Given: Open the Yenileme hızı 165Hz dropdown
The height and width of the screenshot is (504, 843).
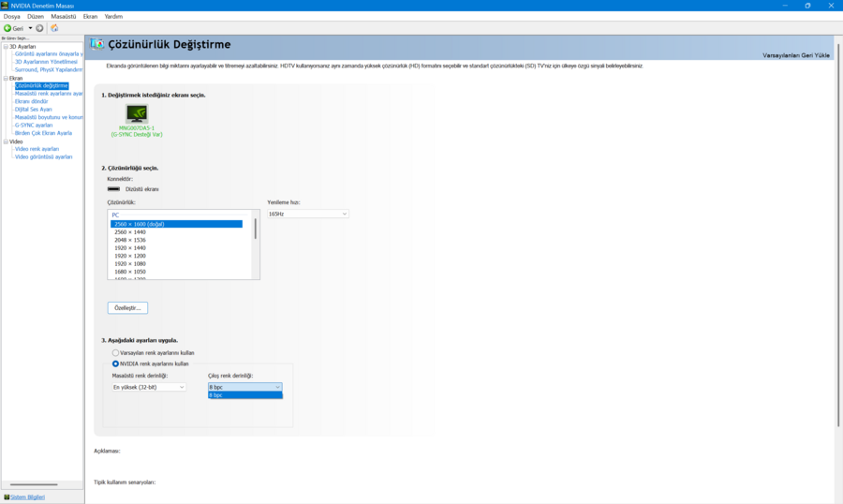Looking at the screenshot, I should 307,214.
